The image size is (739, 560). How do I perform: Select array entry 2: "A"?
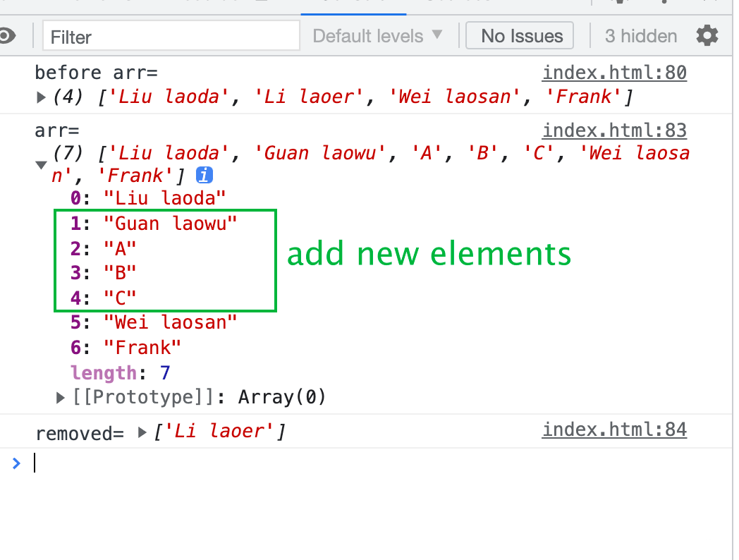pyautogui.click(x=103, y=248)
